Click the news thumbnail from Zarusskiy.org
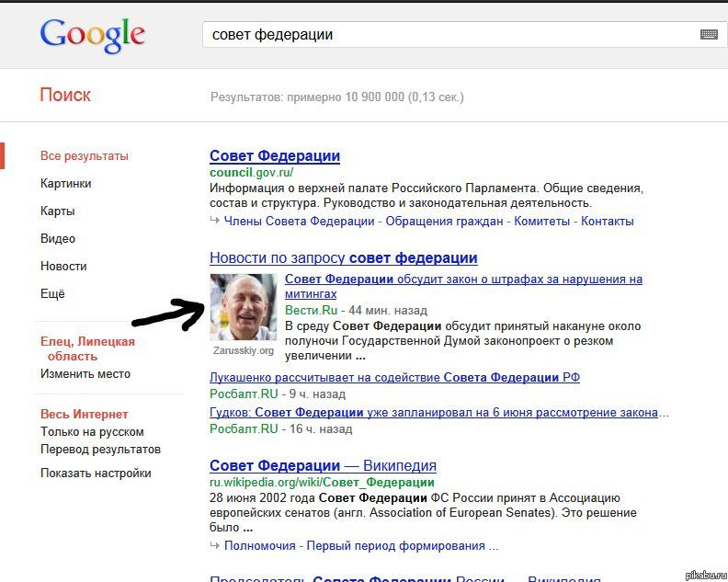728x582 pixels. pos(243,307)
